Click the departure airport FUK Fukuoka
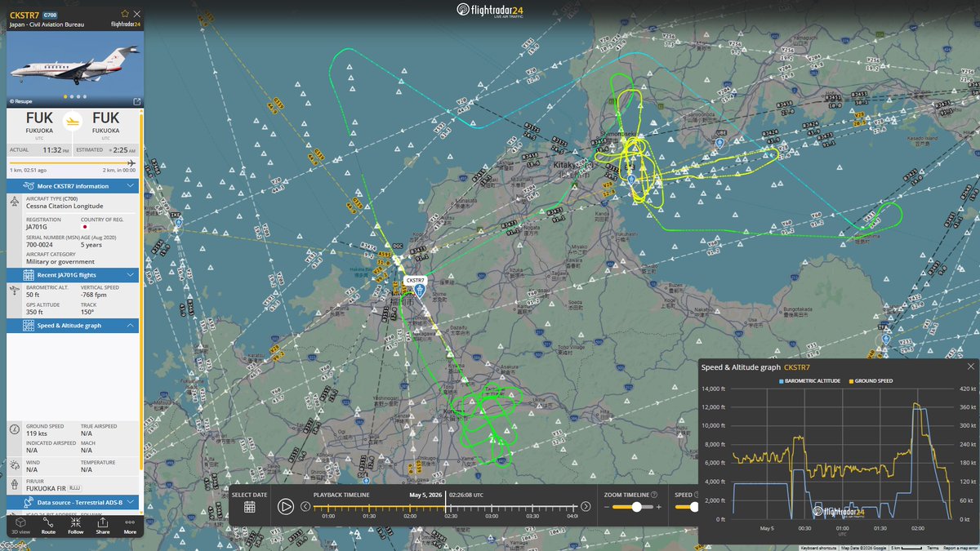 pos(39,122)
